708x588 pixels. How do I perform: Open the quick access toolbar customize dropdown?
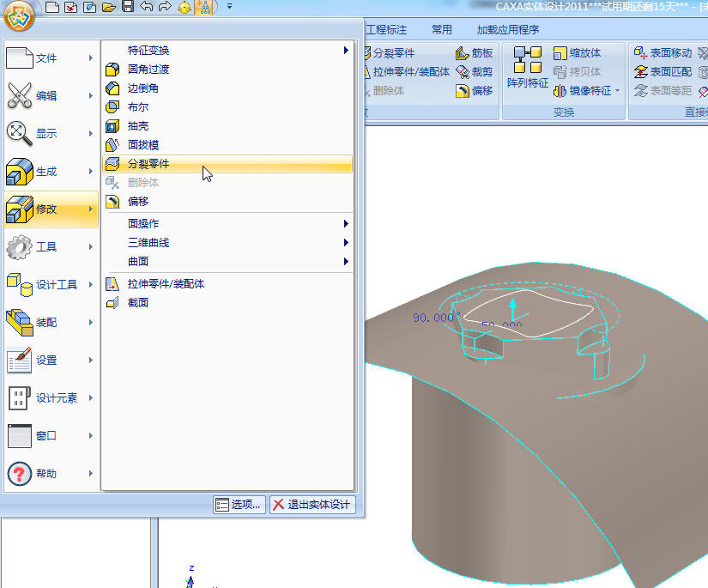[230, 7]
